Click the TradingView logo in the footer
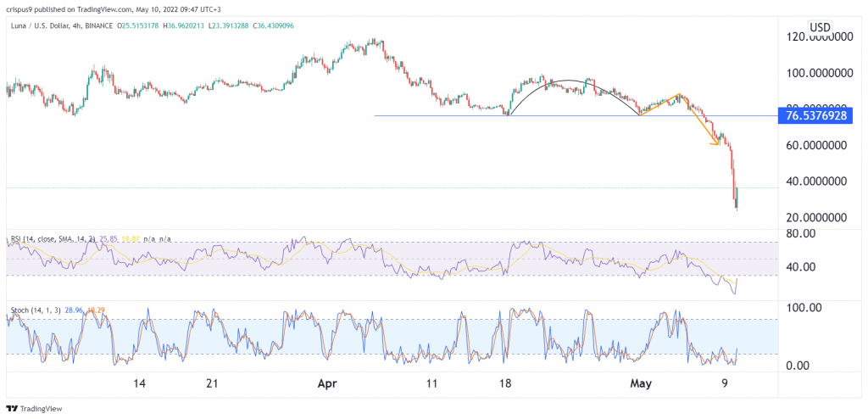 coord(34,409)
